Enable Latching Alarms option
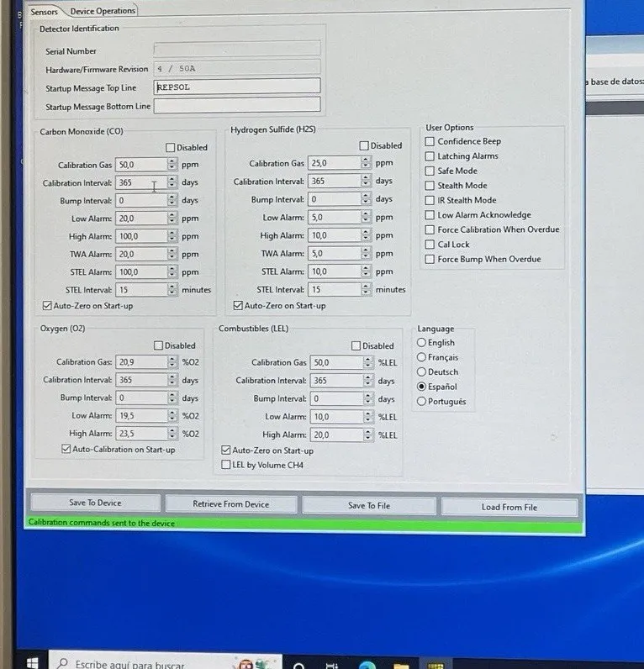The image size is (644, 669). 430,156
